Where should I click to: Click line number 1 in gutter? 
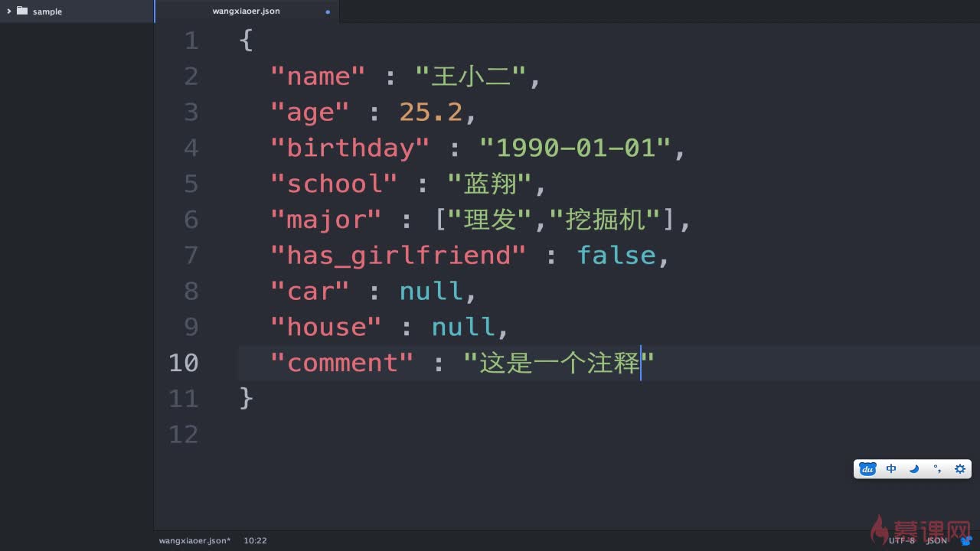coord(191,41)
